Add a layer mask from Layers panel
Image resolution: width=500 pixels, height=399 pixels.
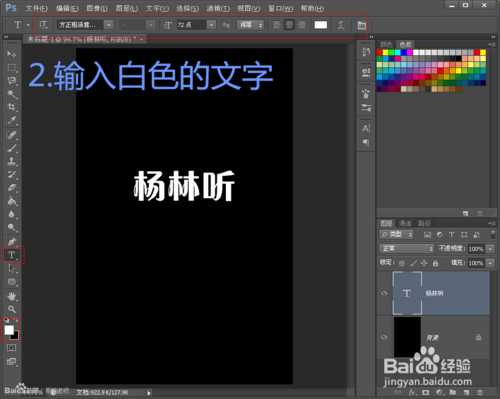[426, 393]
